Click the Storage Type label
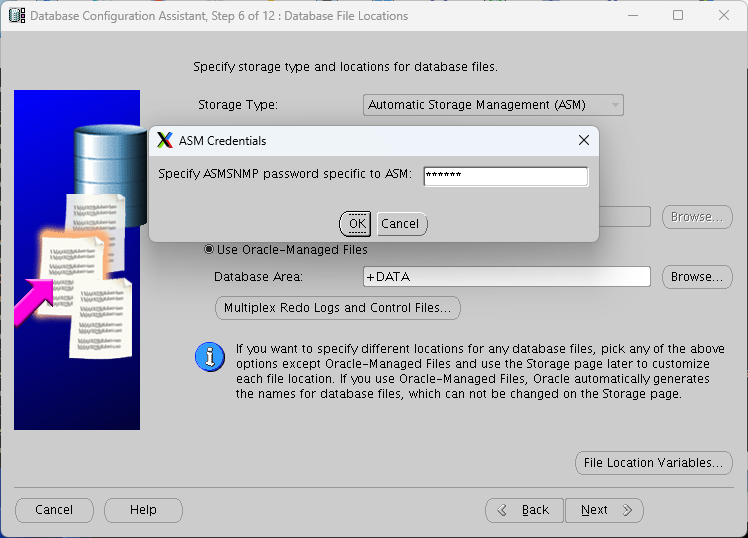 (238, 104)
